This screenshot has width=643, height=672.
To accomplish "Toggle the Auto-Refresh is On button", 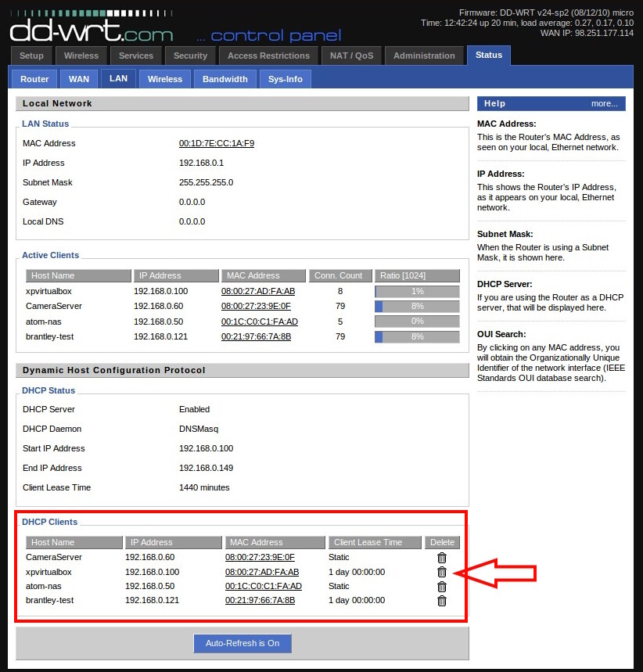I will pos(242,643).
